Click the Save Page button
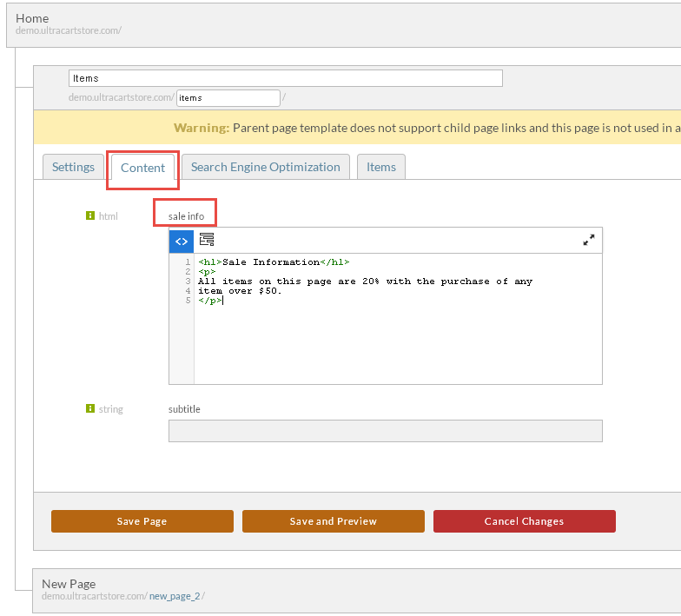 142,521
